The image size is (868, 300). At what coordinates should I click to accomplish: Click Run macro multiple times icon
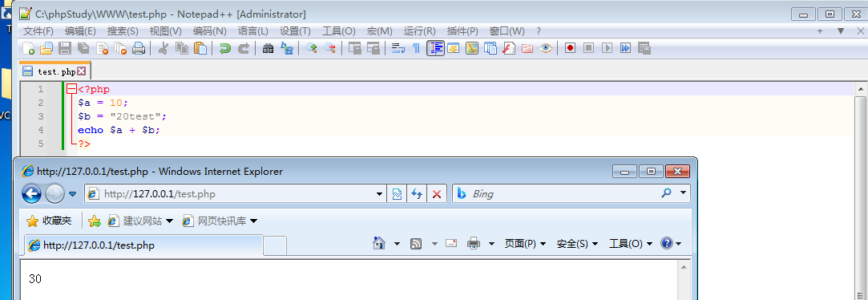[625, 48]
